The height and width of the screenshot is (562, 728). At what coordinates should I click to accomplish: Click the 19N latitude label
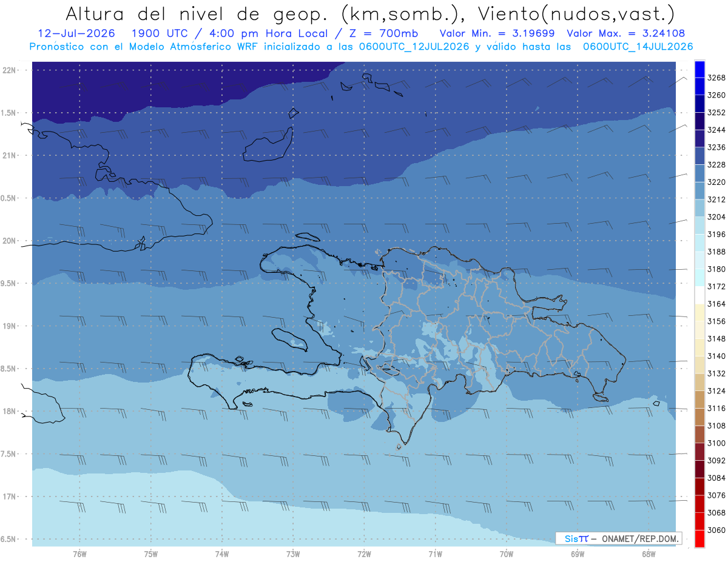click(x=10, y=326)
